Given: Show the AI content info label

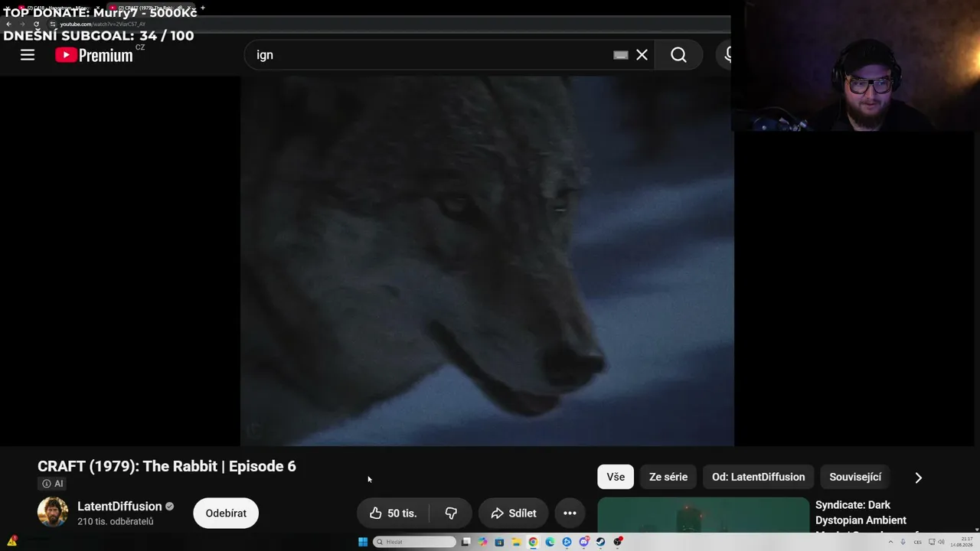Looking at the screenshot, I should coord(53,484).
